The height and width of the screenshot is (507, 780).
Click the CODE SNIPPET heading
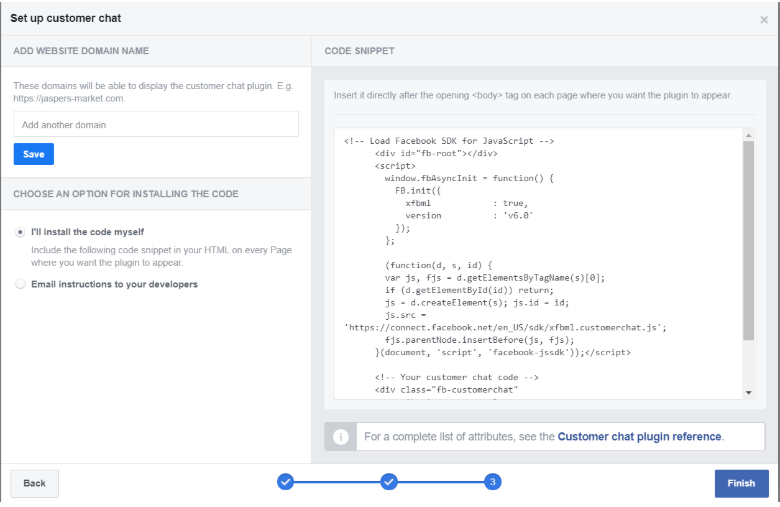click(359, 51)
